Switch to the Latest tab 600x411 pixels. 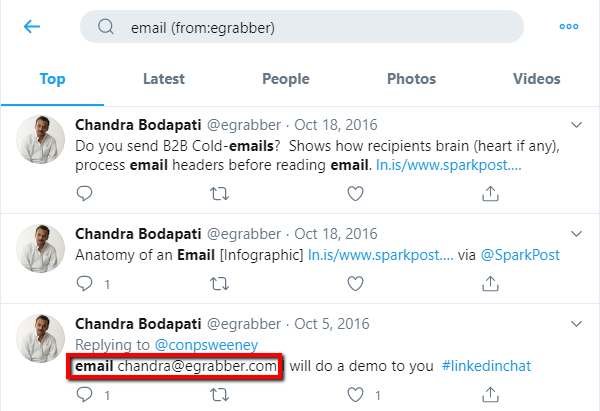pyautogui.click(x=164, y=79)
